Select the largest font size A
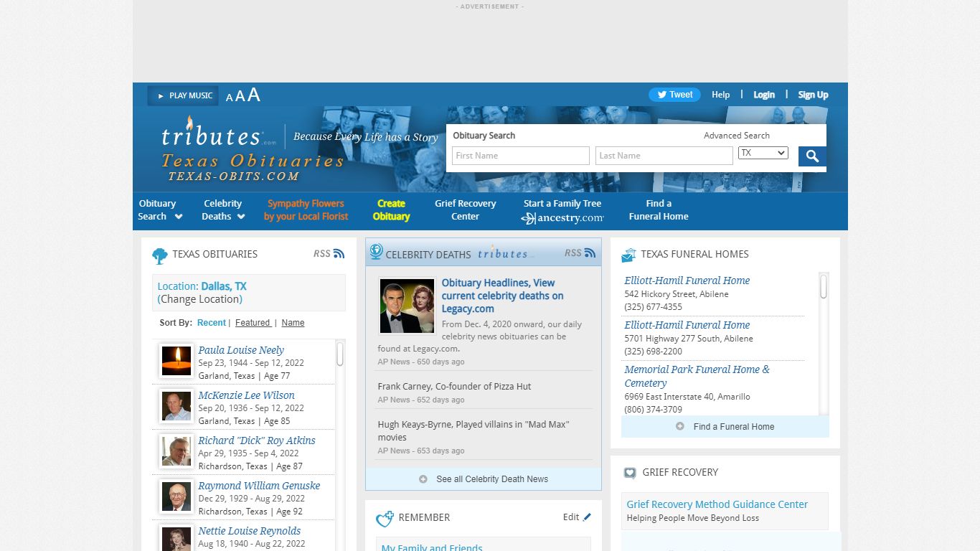This screenshot has width=980, height=551. click(x=253, y=95)
